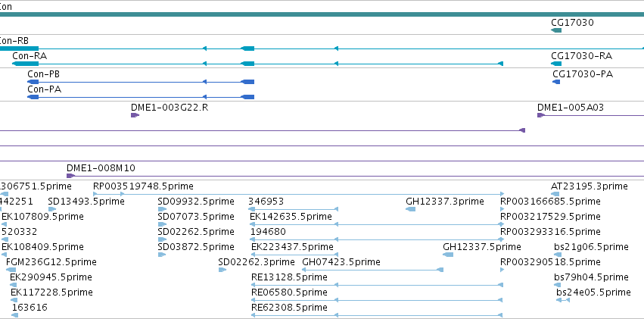Select the Con-PB protein label
The width and height of the screenshot is (644, 319).
tap(44, 74)
